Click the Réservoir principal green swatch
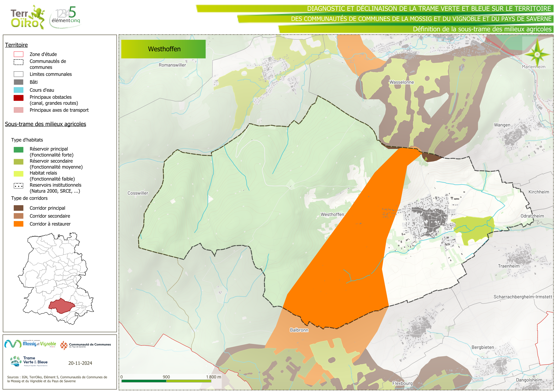Image resolution: width=555 pixels, height=392 pixels. 19,150
